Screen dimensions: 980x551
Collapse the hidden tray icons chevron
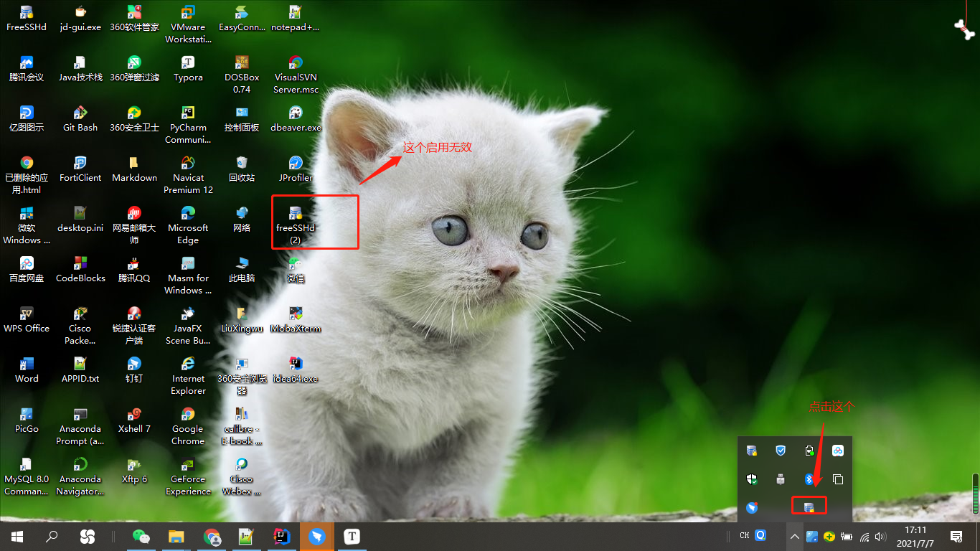point(795,536)
